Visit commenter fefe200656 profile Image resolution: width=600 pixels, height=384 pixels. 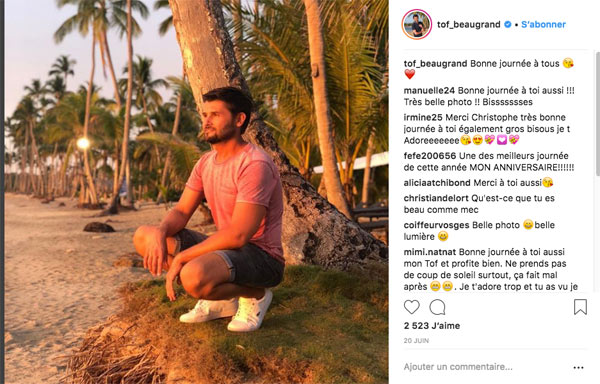click(430, 156)
